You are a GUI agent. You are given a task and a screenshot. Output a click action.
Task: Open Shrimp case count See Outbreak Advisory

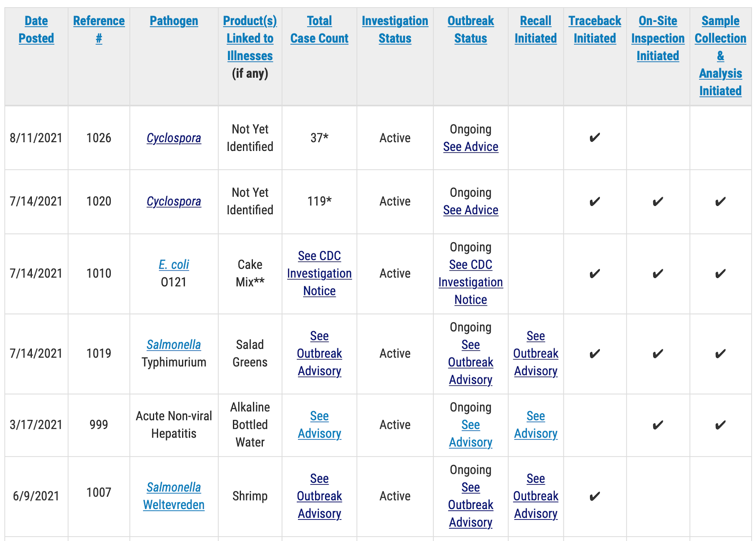319,496
